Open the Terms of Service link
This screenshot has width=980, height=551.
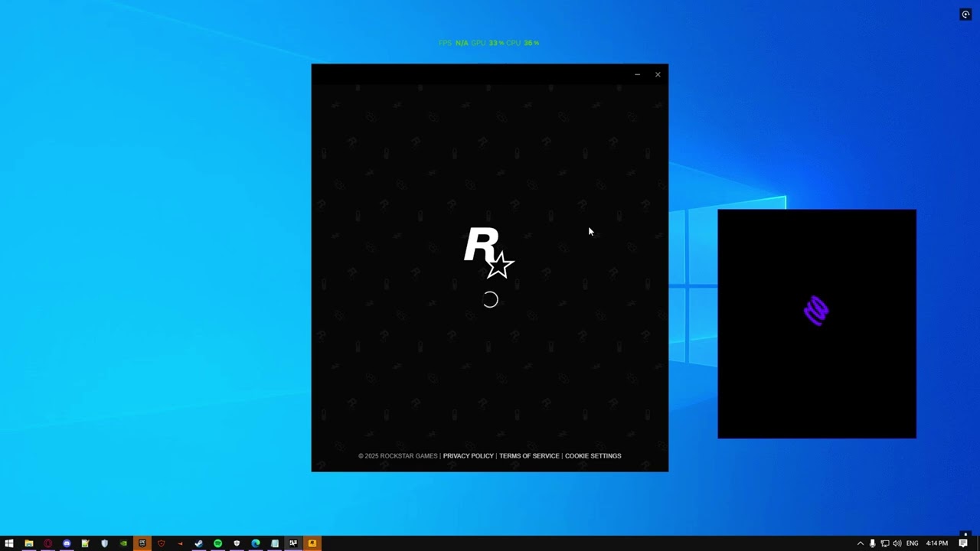[529, 456]
